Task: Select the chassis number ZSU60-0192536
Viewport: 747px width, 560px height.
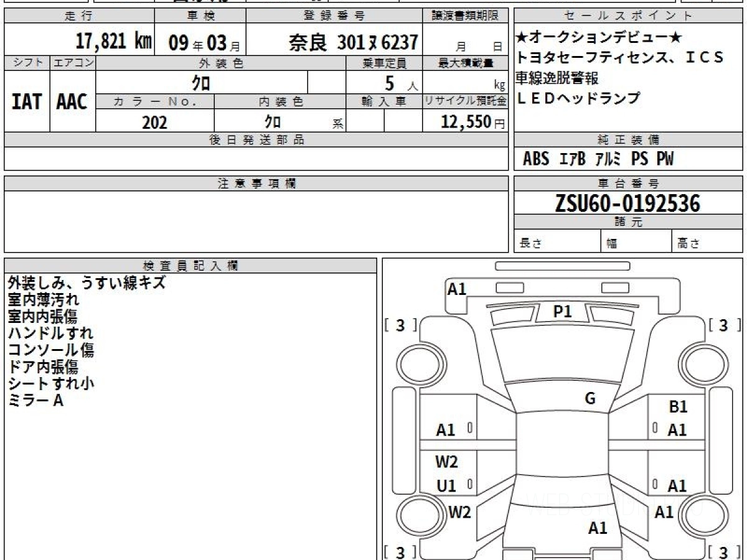Action: coord(627,203)
